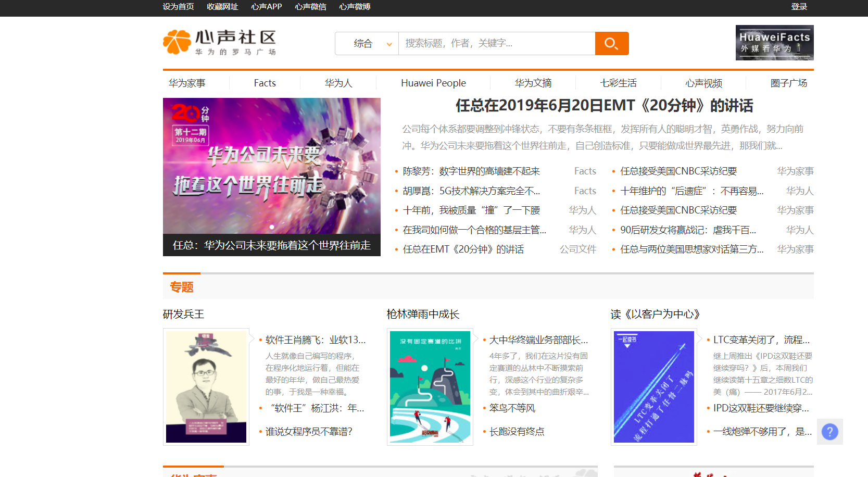The width and height of the screenshot is (868, 477).
Task: Switch to the Facts tab
Action: point(265,83)
